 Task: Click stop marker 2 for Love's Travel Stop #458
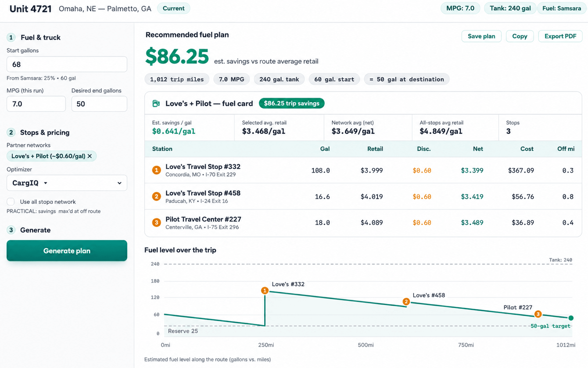157,197
